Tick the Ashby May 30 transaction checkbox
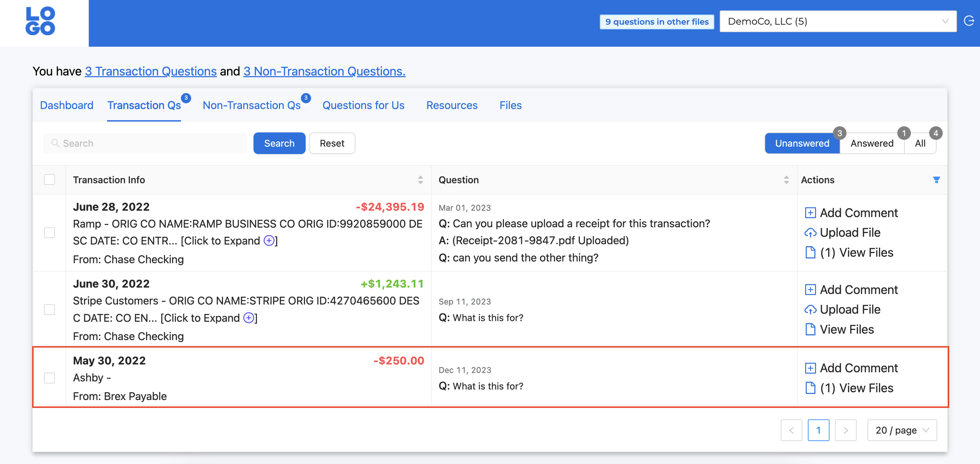 click(x=49, y=378)
